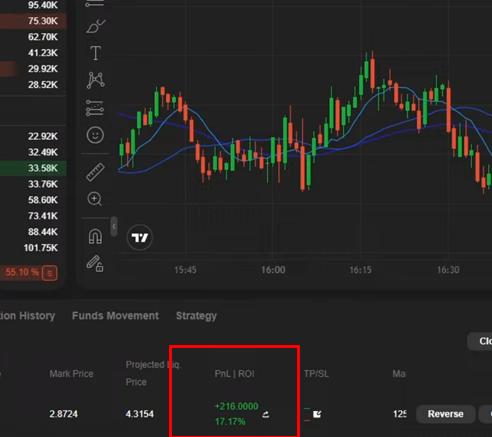Select the Brush drawing tool
Screen dimensions: 492x437
[x=96, y=26]
